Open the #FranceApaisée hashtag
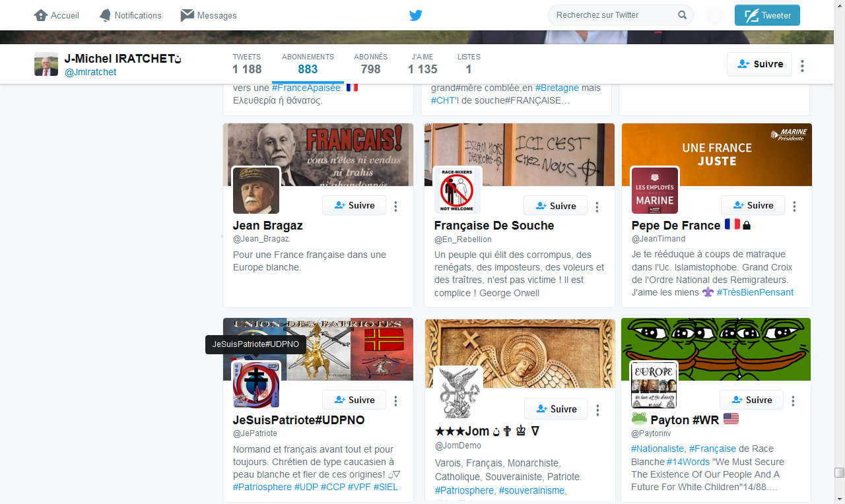 [307, 87]
